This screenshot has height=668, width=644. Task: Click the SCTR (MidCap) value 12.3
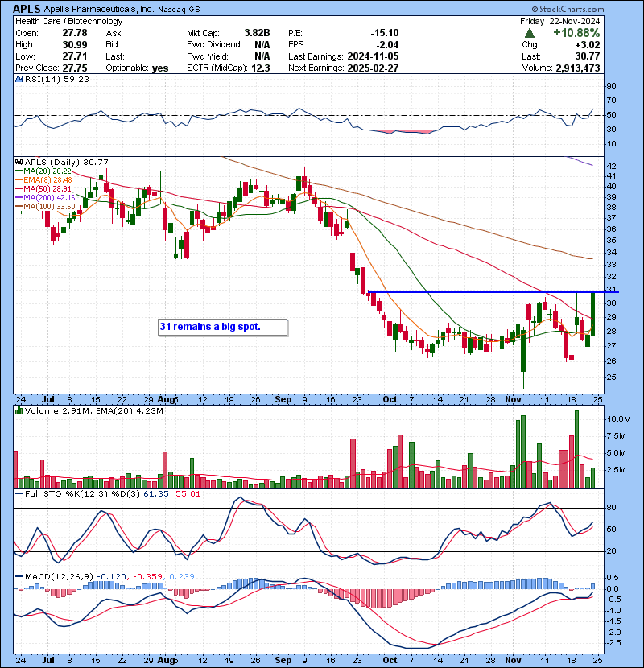pos(260,68)
